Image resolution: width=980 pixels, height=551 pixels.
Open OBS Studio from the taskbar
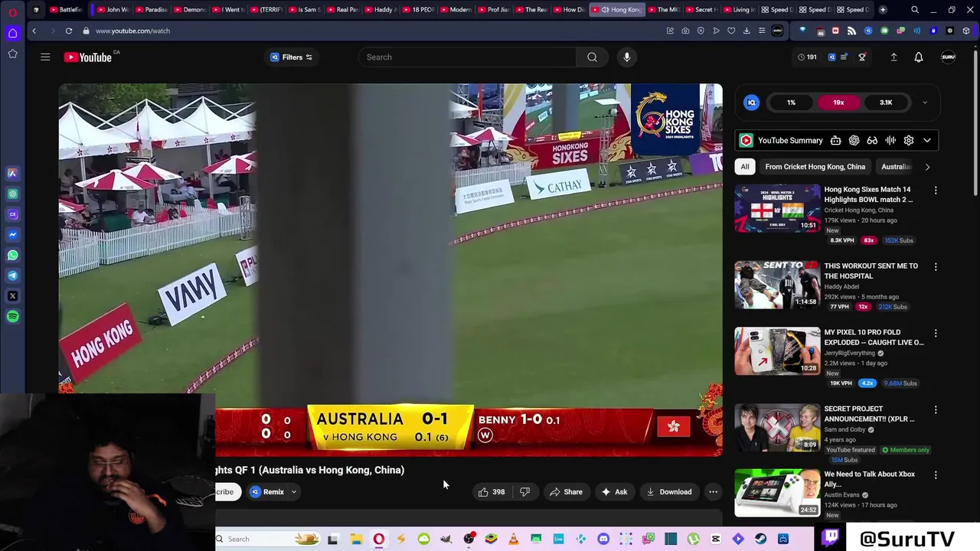469,539
